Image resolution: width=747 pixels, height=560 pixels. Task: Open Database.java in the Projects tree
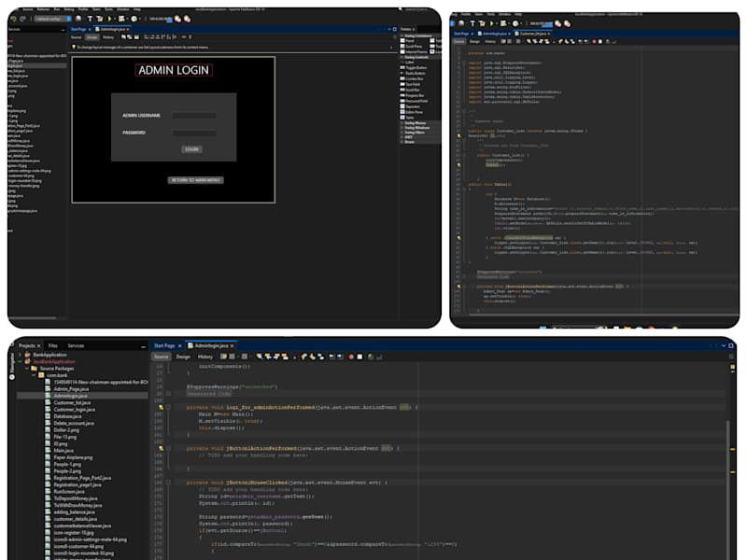pos(67,416)
